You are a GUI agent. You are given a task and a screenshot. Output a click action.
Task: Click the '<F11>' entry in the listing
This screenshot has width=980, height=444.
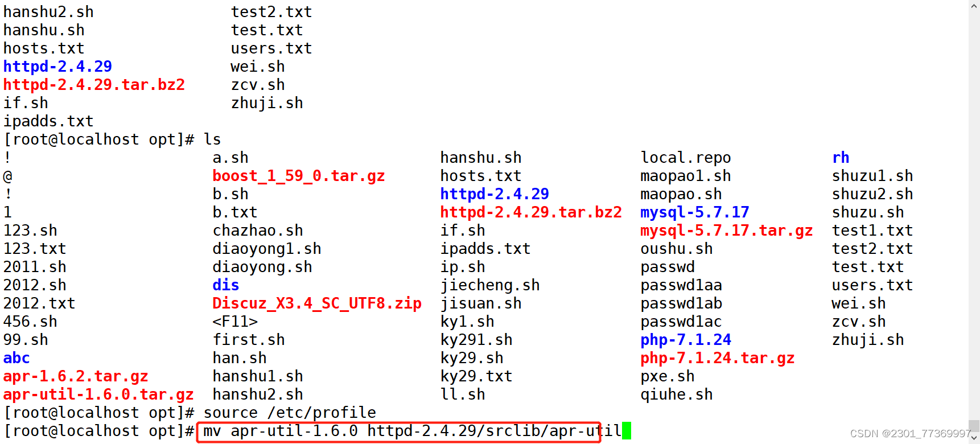235,322
